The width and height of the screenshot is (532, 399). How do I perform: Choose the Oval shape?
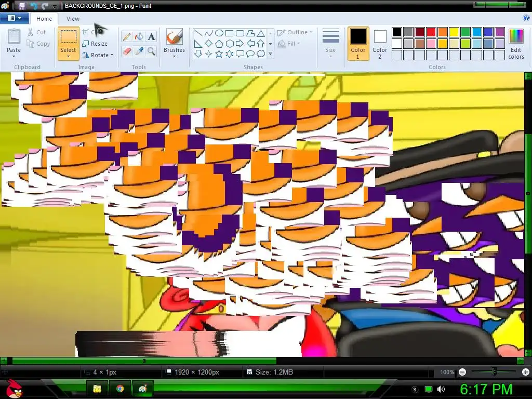(219, 33)
